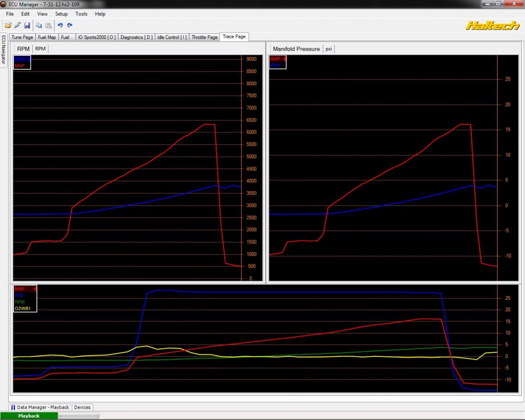Click the Save floppy disk icon
525x420 pixels.
27,25
